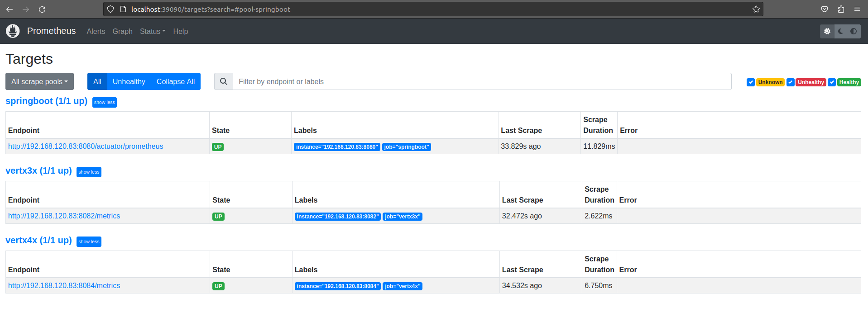
Task: Open the 8082/metrics endpoint link
Action: pos(64,216)
